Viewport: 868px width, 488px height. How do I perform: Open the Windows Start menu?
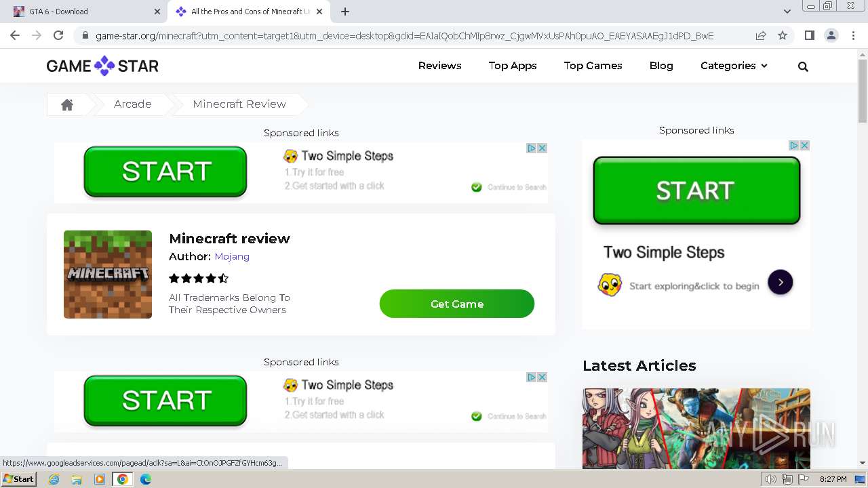pos(18,479)
